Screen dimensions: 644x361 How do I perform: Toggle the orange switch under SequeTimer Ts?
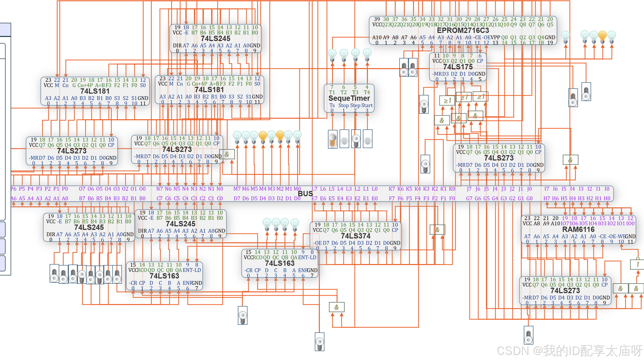(x=333, y=139)
